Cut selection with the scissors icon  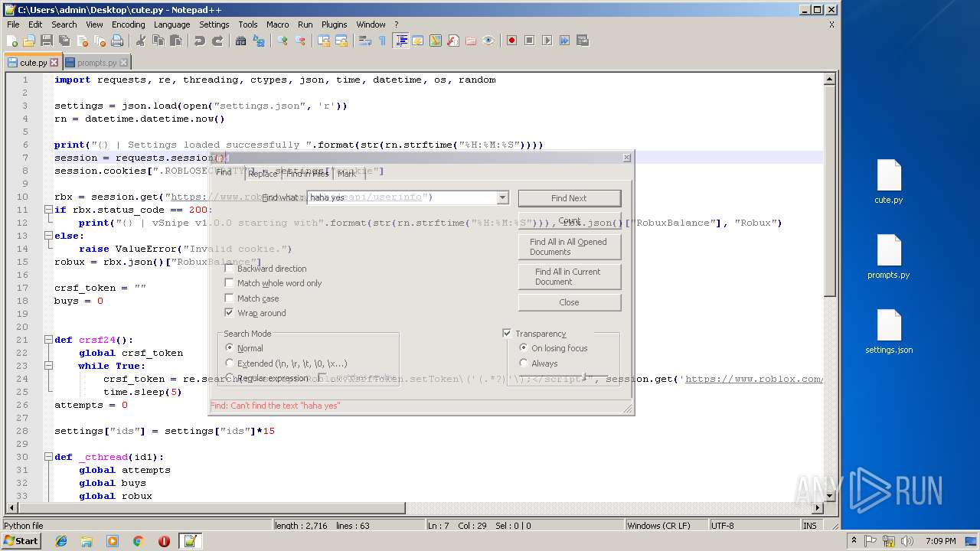(141, 41)
